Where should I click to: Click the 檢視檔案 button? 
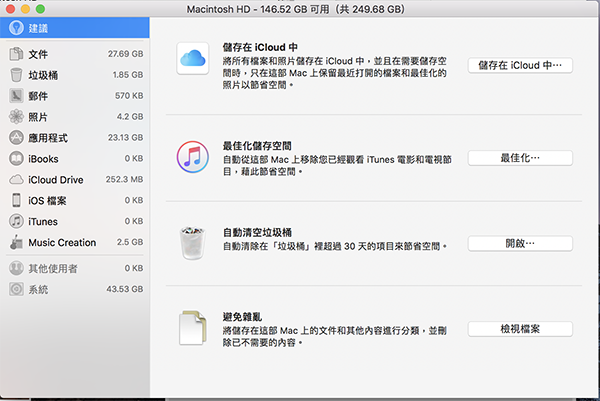tap(520, 329)
